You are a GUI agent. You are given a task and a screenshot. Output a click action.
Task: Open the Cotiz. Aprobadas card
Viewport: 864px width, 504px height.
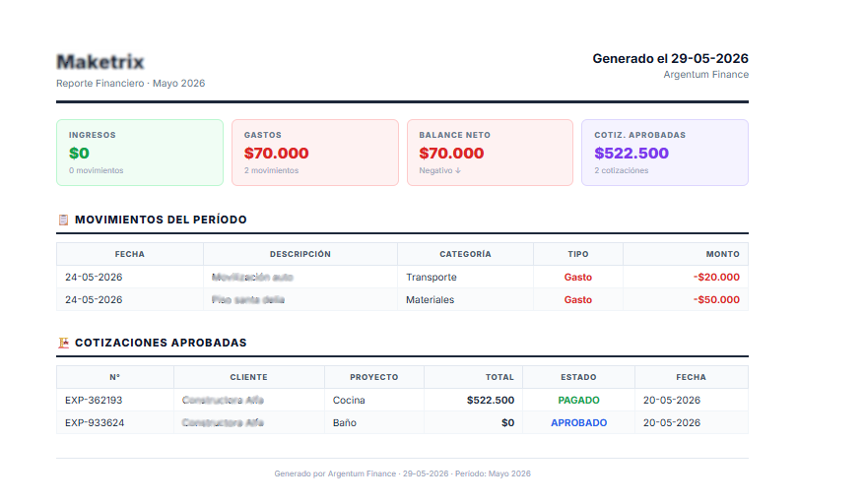[x=665, y=153]
